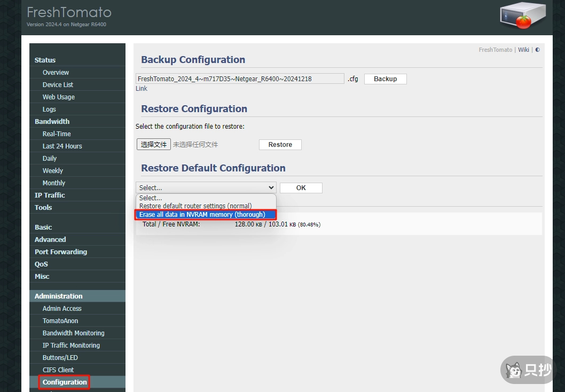Screen dimensions: 565x392
Task: Click the watermark badge in the bottom-right corner
Action: pos(528,370)
